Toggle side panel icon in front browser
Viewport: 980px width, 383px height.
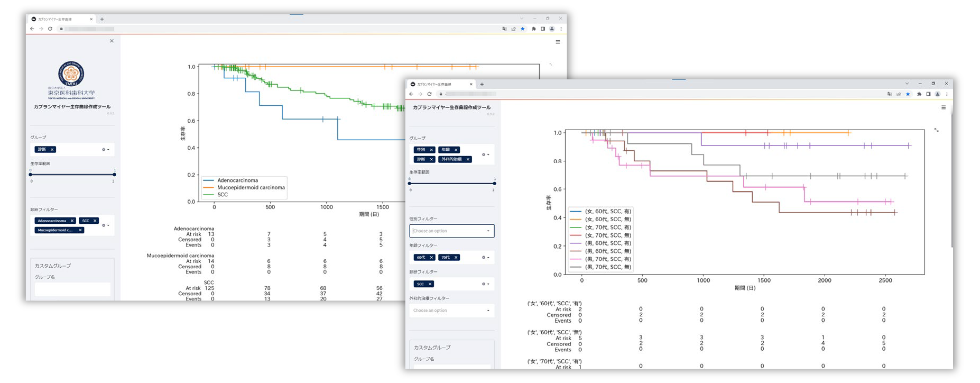(928, 94)
